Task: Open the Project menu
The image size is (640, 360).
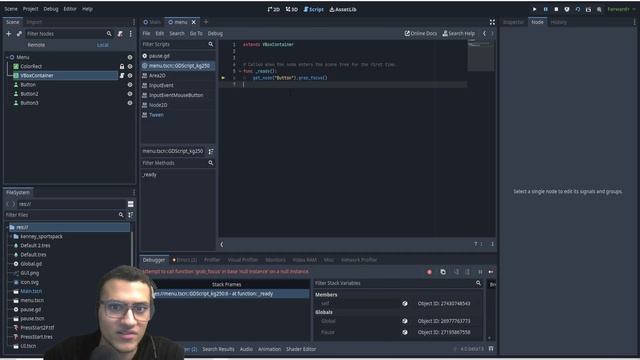Action: click(x=30, y=9)
